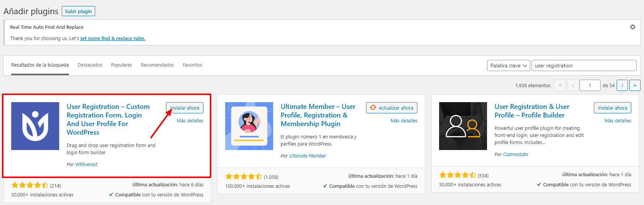This screenshot has height=205, width=644.
Task: Go to the next results page arrow
Action: pyautogui.click(x=622, y=85)
